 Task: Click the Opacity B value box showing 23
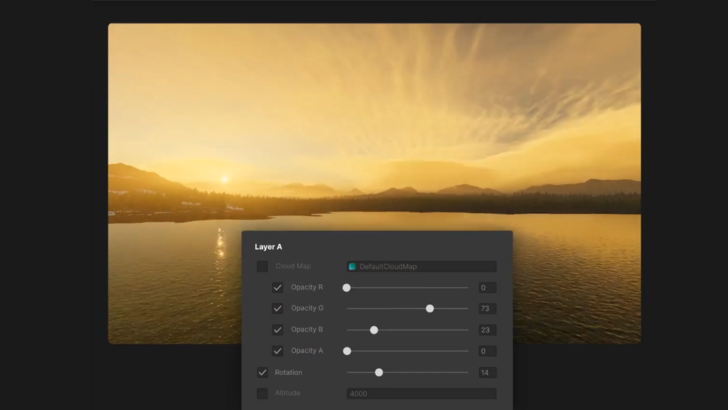point(486,330)
